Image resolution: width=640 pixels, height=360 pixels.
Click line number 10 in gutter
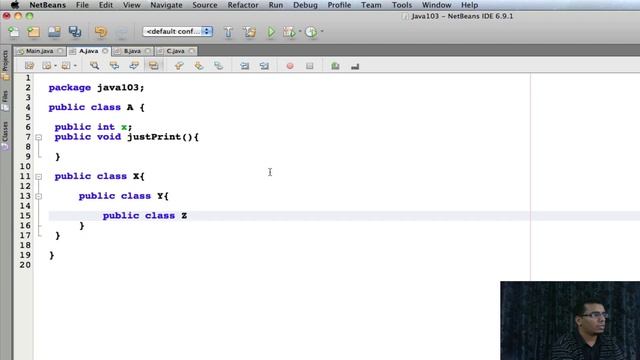pos(25,167)
